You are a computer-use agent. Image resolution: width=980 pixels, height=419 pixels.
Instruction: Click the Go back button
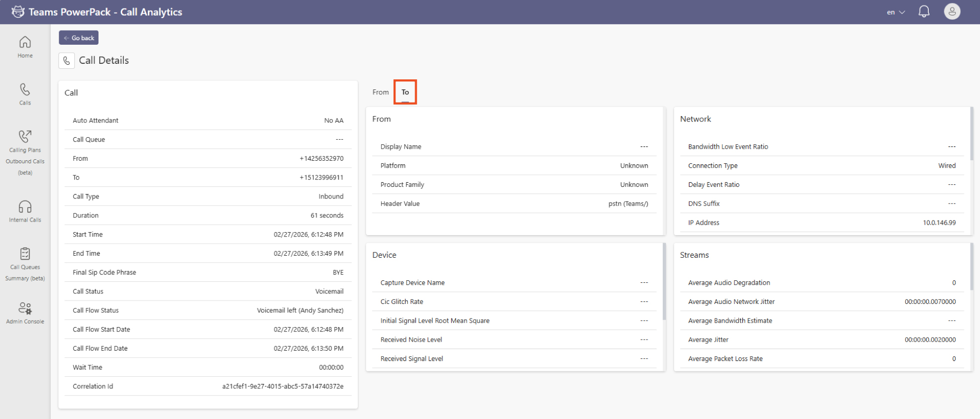pyautogui.click(x=79, y=38)
